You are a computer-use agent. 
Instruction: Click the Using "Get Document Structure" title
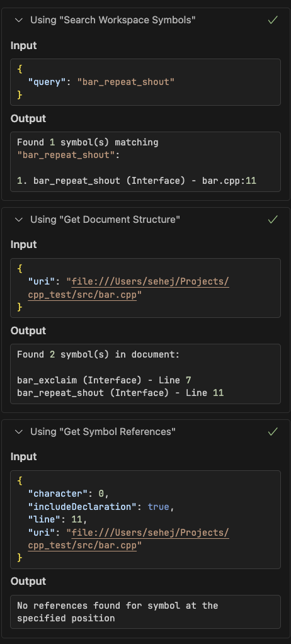coord(105,220)
